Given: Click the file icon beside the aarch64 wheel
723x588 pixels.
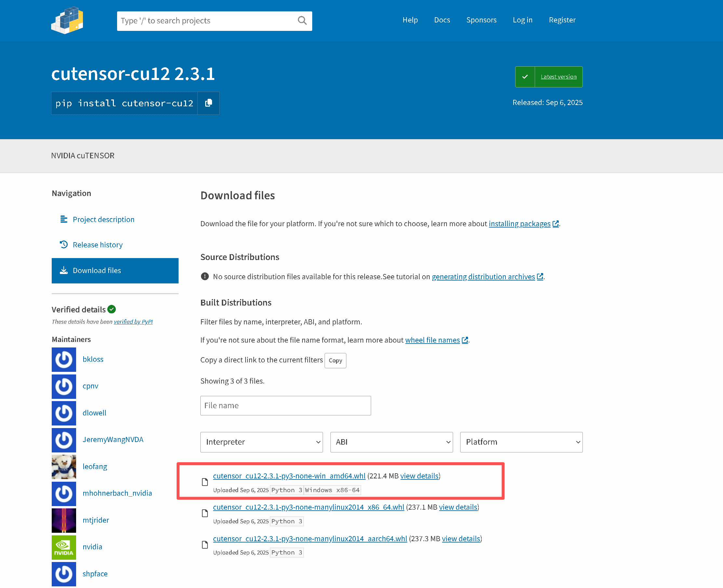Looking at the screenshot, I should [x=205, y=545].
